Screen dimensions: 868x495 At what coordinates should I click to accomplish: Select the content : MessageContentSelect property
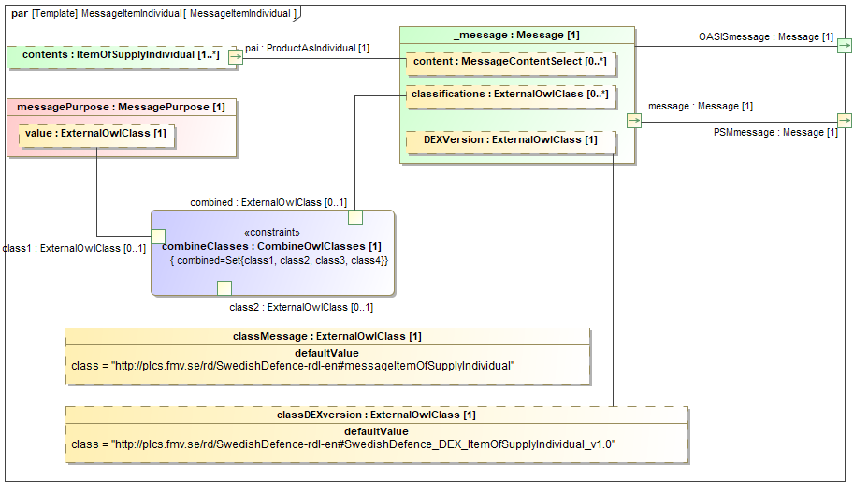(510, 62)
